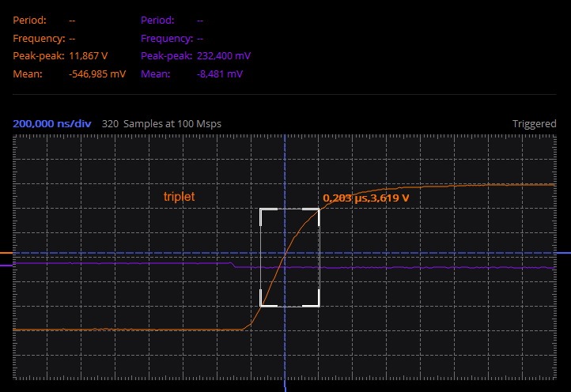Click purple Peak-peak value 232,400 mV
This screenshot has width=571, height=392.
click(x=224, y=55)
